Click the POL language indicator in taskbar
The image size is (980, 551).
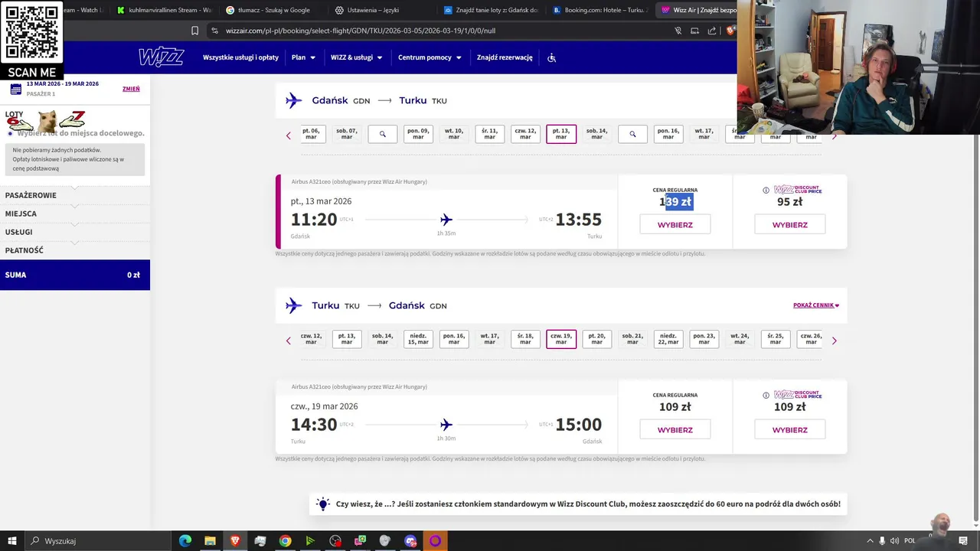(910, 541)
